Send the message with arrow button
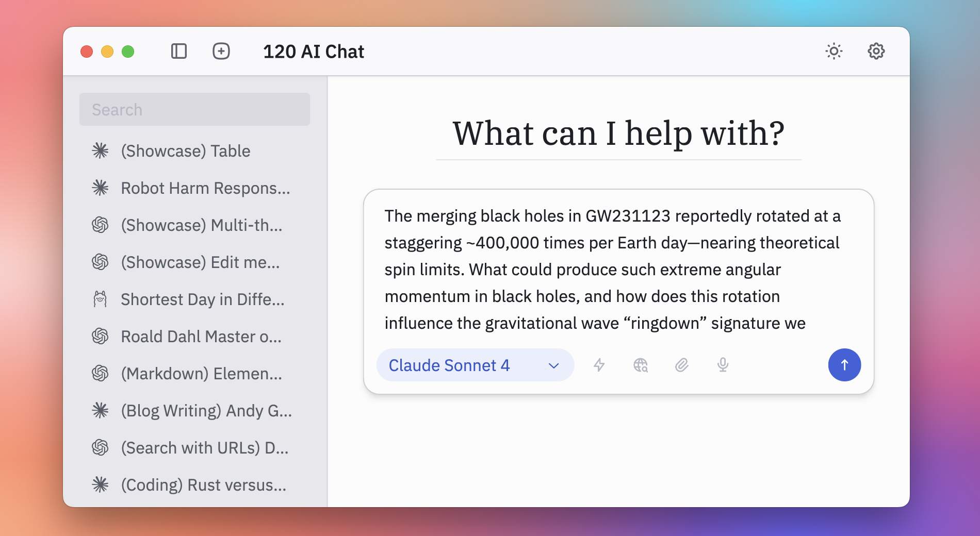The width and height of the screenshot is (980, 536). (x=844, y=365)
